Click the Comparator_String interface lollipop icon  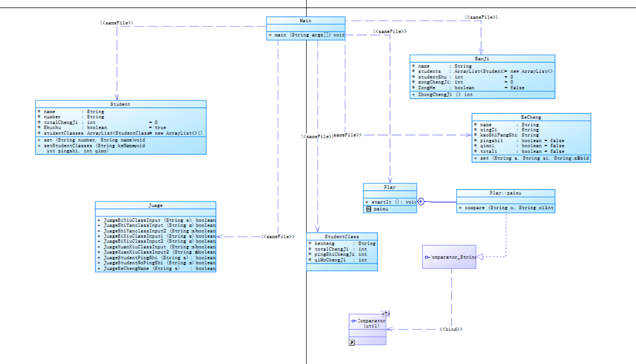tap(427, 257)
